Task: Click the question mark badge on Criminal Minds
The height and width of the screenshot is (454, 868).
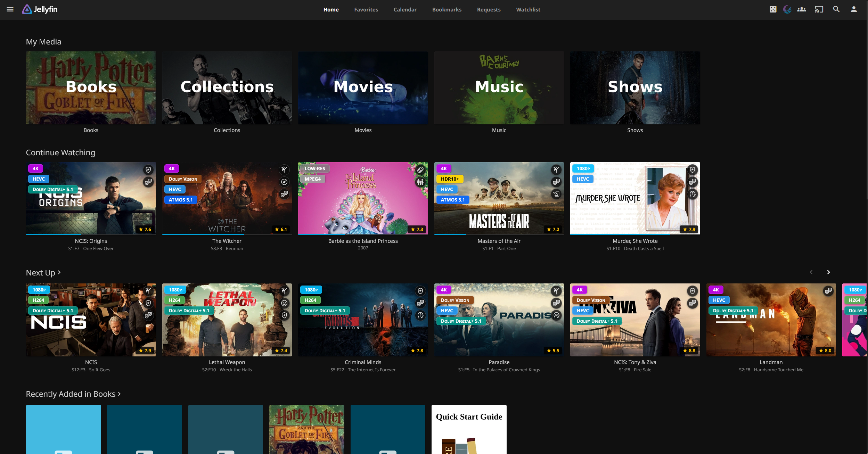Action: coord(420,315)
